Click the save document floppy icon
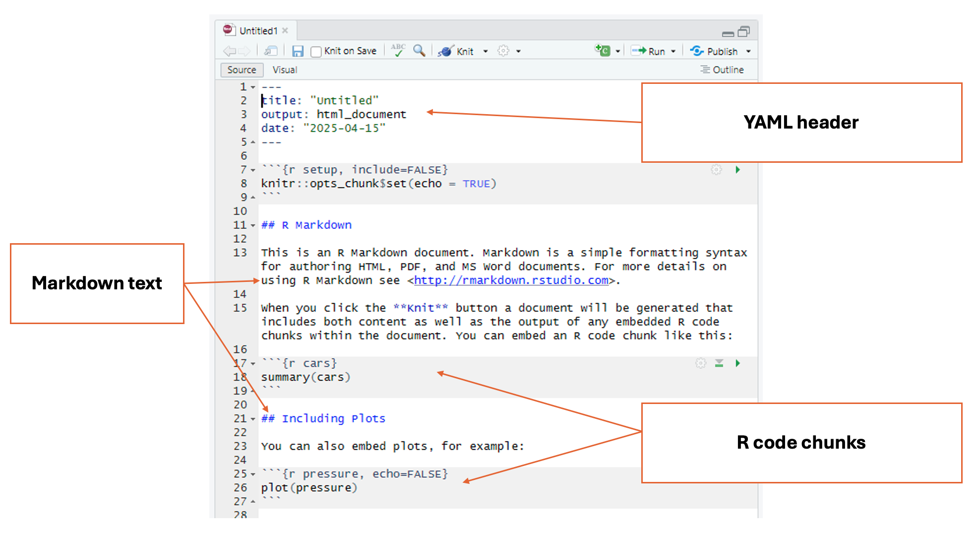The image size is (980, 538). [298, 51]
